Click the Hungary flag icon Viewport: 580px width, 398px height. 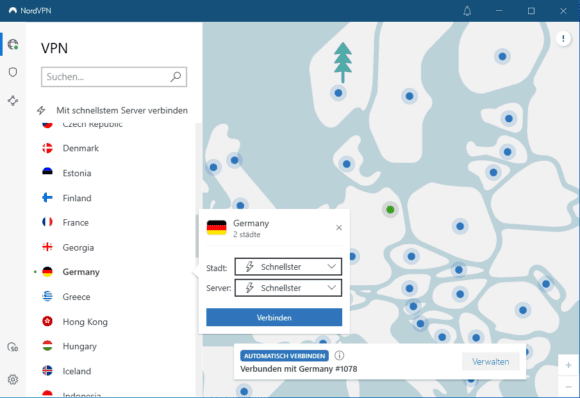(x=47, y=346)
